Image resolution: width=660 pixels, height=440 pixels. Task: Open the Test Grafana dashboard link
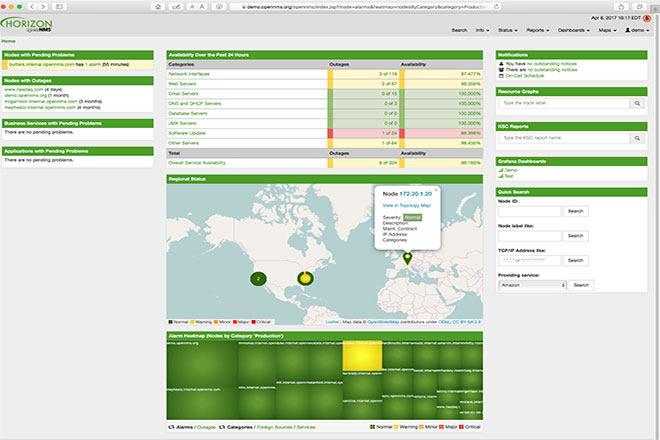[x=509, y=176]
